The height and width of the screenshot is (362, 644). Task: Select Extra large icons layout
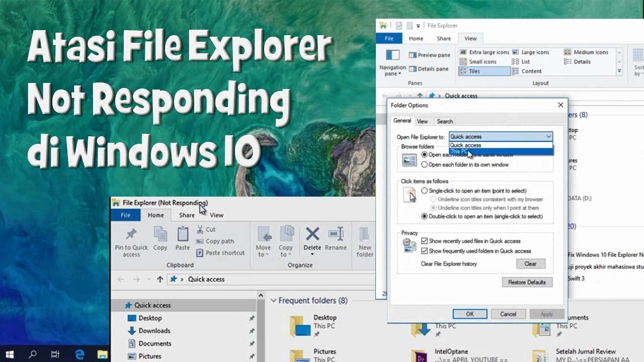(x=484, y=52)
